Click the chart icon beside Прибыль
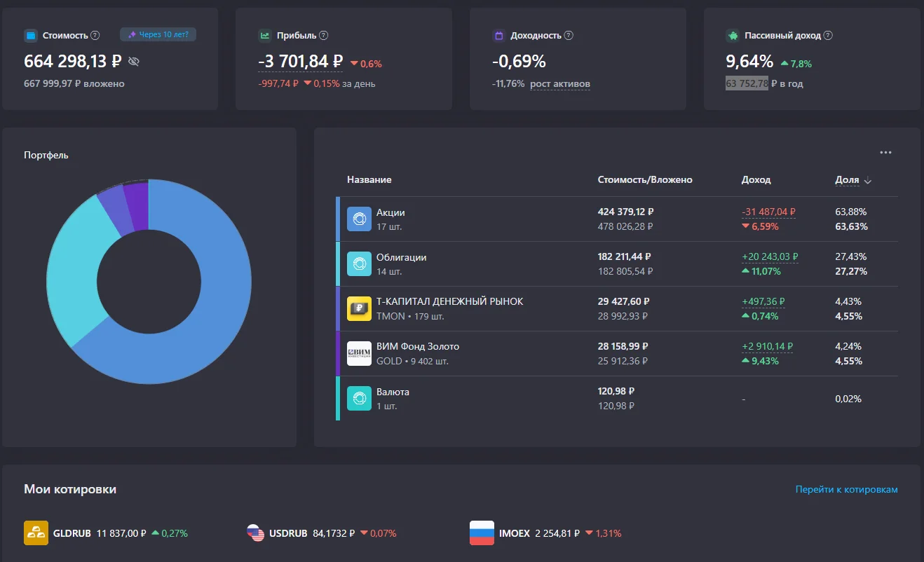924x562 pixels. click(x=265, y=35)
